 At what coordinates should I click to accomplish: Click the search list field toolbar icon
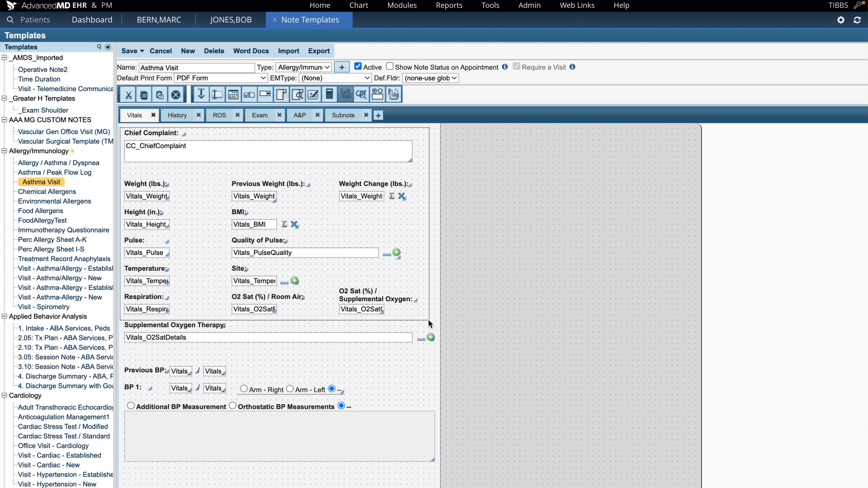tap(297, 95)
